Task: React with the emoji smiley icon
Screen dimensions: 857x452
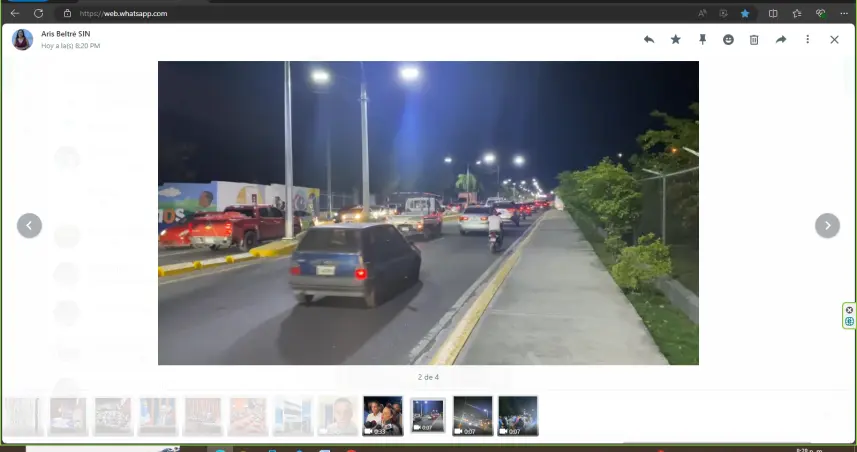Action: click(728, 40)
